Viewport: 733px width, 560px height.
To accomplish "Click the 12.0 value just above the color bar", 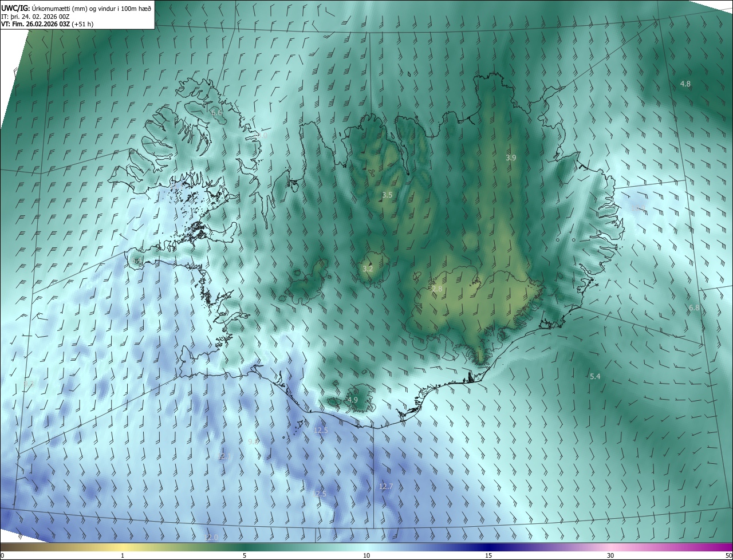I will pos(212,537).
